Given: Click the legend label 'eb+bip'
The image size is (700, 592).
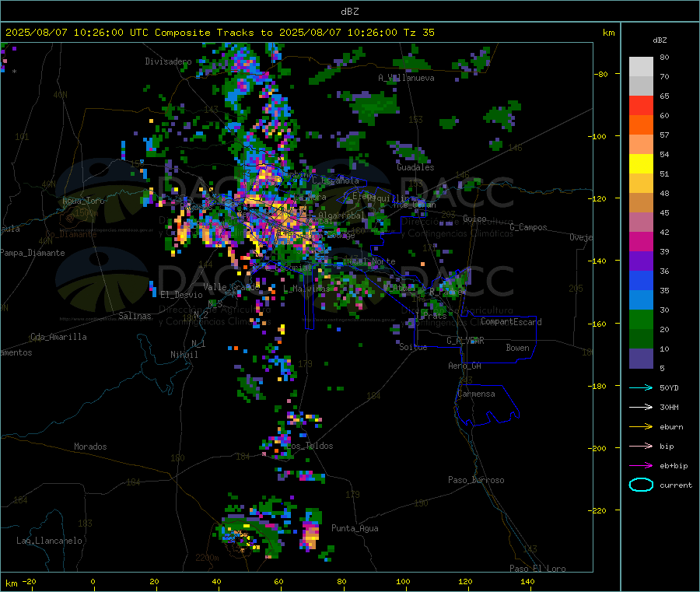Looking at the screenshot, I should coord(674,466).
